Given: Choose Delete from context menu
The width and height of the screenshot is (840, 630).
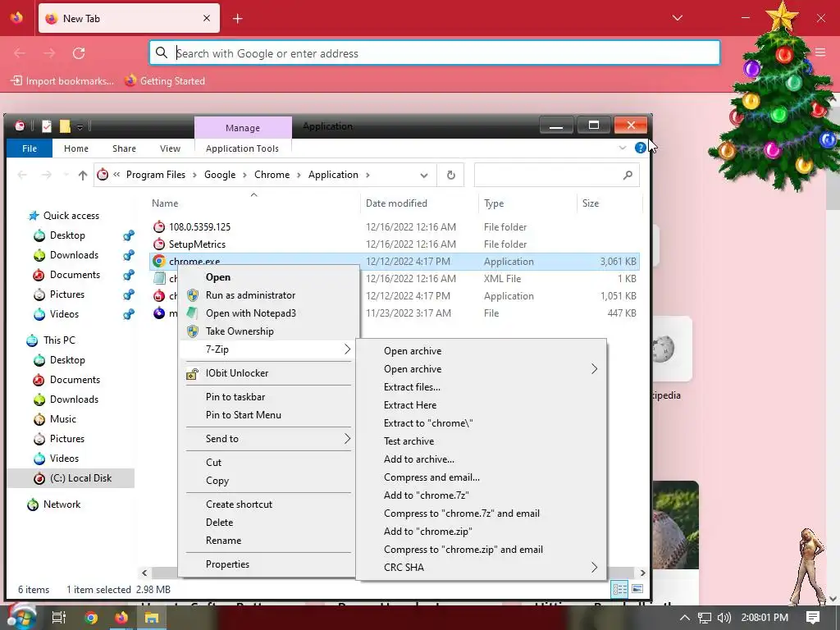Looking at the screenshot, I should [219, 523].
